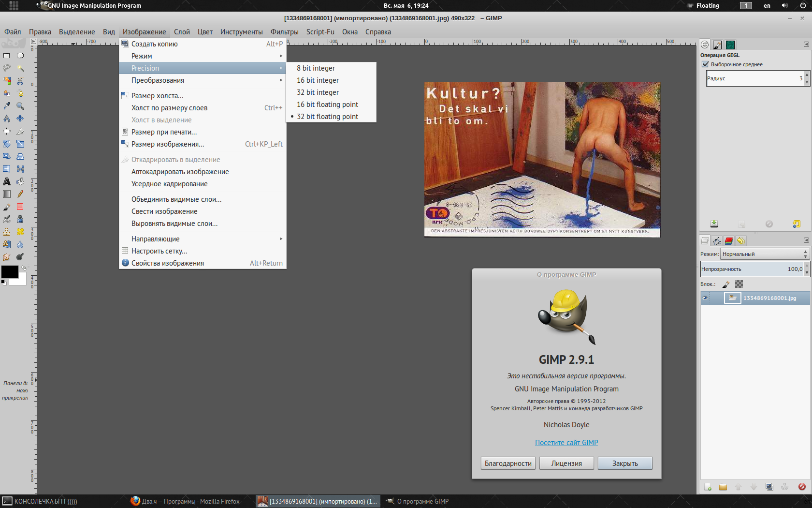Viewport: 812px width, 508px height.
Task: Select the Scissors Select tool
Action: 20,81
